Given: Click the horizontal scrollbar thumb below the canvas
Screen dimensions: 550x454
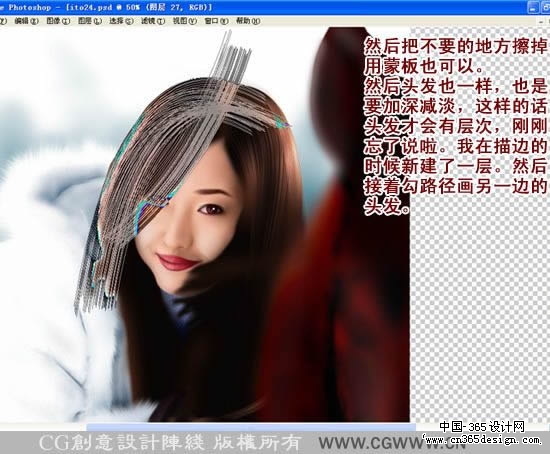Looking at the screenshot, I should pyautogui.click(x=251, y=427).
